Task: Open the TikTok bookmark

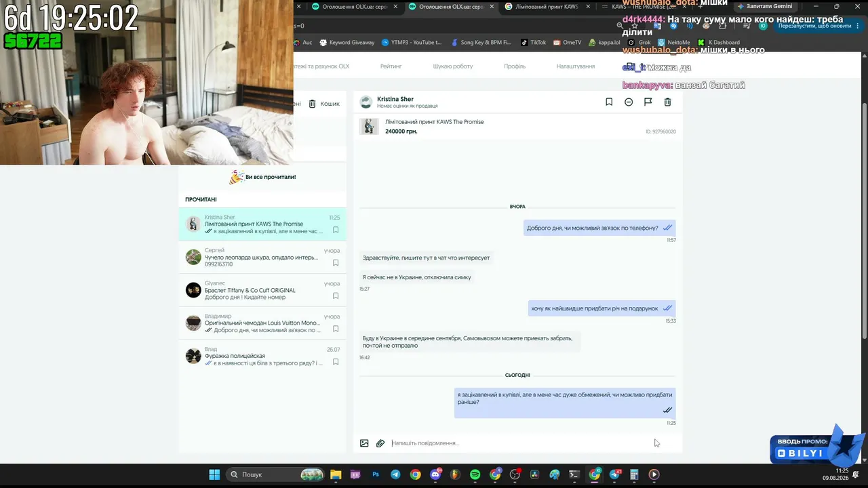Action: click(x=533, y=42)
